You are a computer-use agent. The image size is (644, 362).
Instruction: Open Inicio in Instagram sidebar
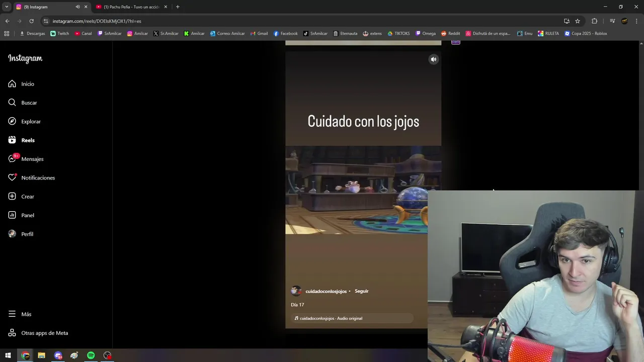[x=22, y=84]
